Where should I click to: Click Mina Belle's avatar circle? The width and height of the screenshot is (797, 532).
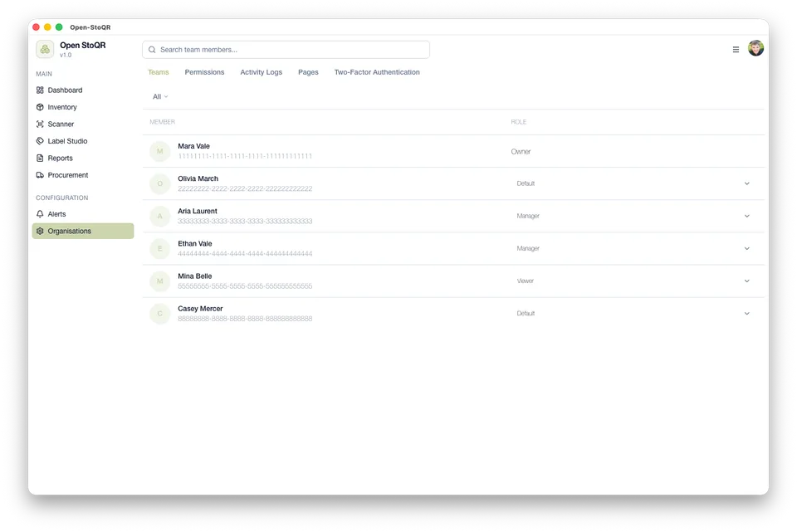[x=160, y=281]
